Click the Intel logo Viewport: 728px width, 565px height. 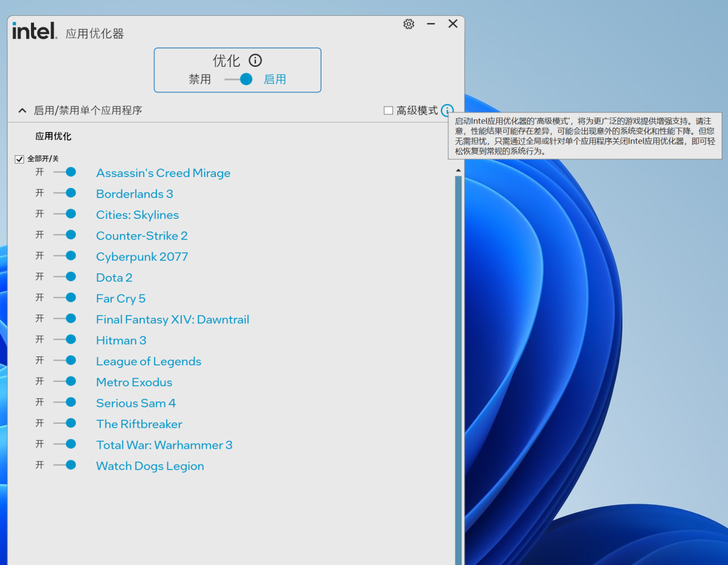(35, 30)
